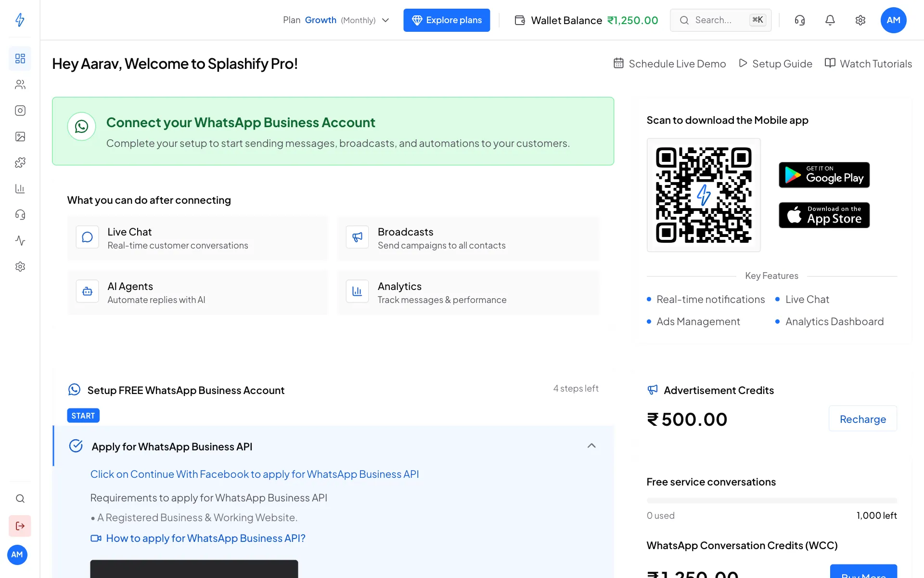924x578 pixels.
Task: Select the AI Agents feature card
Action: coord(197,293)
